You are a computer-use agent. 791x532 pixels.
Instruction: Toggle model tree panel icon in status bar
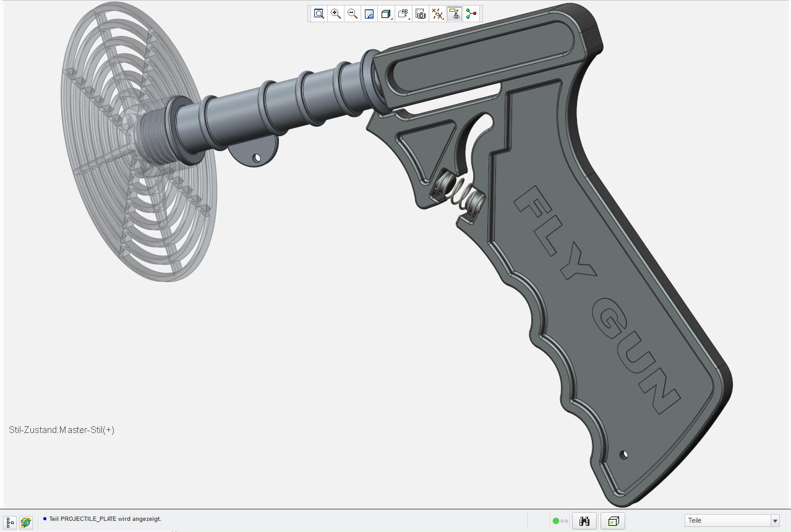pos(10,522)
